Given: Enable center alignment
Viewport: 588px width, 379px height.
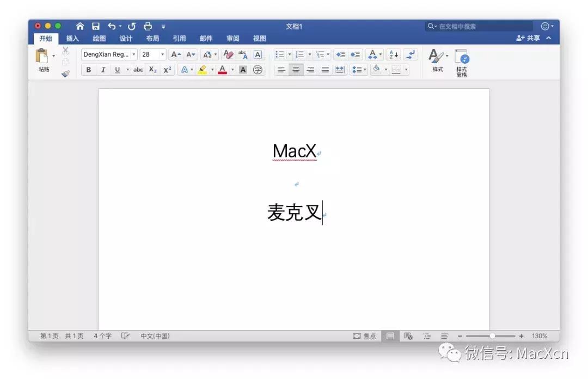Looking at the screenshot, I should (296, 70).
